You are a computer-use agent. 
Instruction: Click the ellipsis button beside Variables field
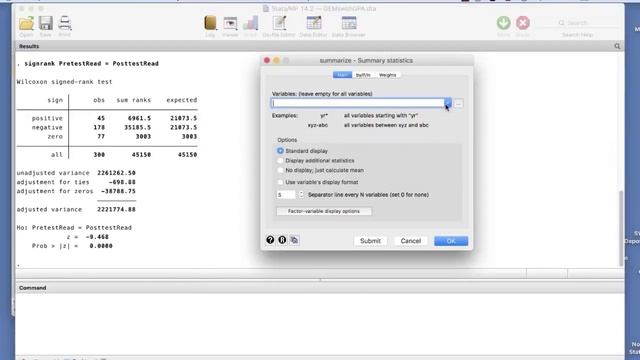458,104
